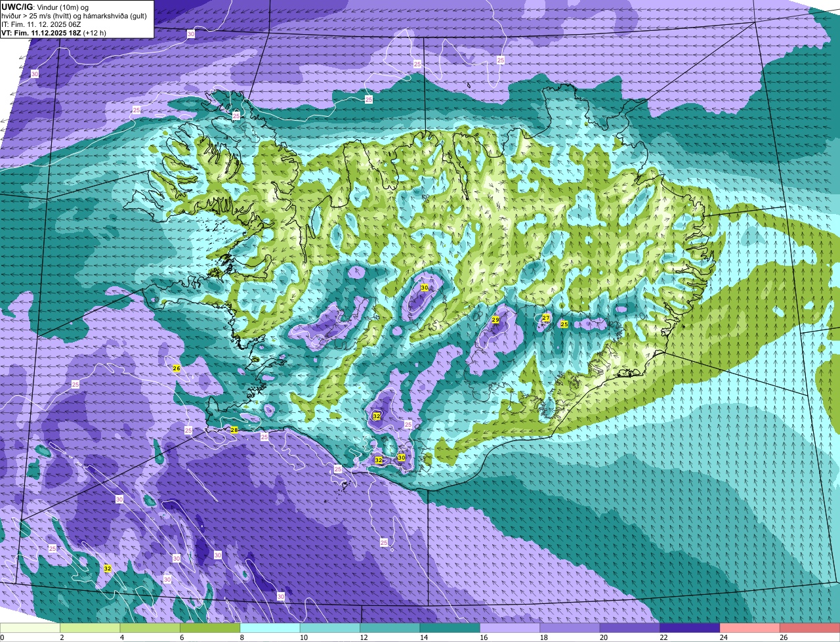This screenshot has width=840, height=642.
Task: Pick the violet 20–22 legend swatch
Action: click(630, 628)
